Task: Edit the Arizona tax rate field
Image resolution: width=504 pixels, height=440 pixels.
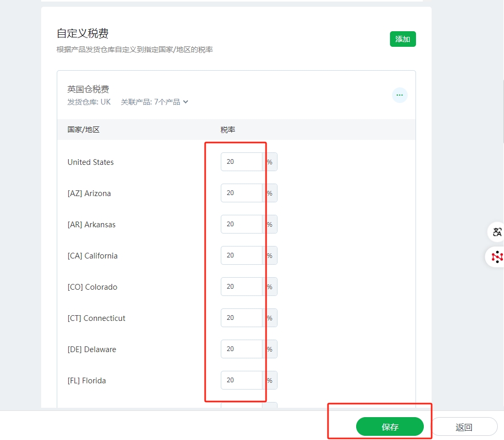Action: click(242, 193)
